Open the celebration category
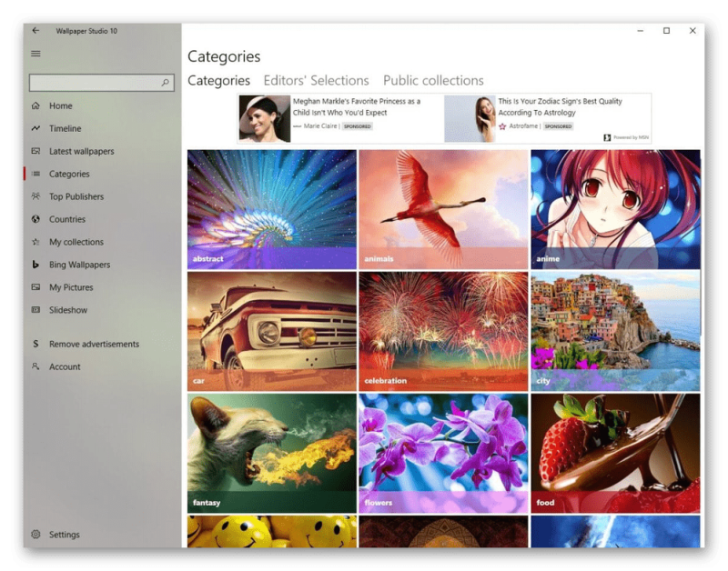 [x=443, y=331]
